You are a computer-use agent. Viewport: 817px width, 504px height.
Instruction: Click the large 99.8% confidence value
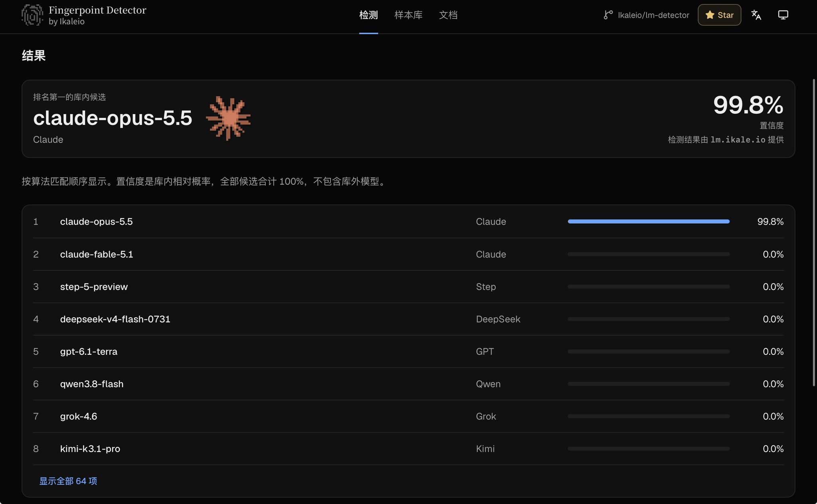click(748, 105)
